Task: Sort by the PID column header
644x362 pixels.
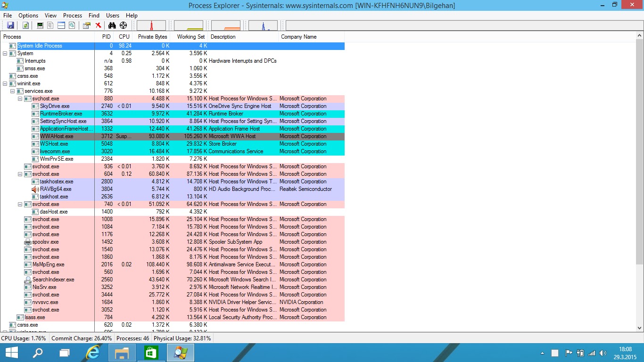Action: tap(104, 37)
